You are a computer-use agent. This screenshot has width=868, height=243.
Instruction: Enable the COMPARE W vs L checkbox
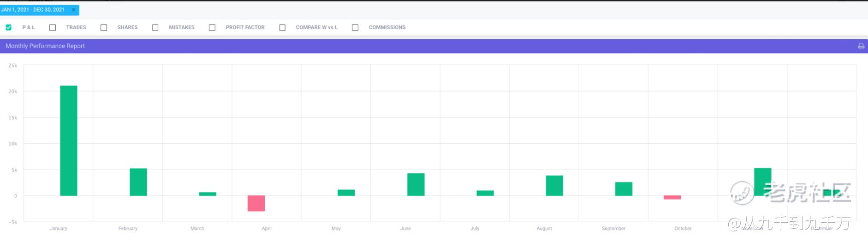coord(282,28)
